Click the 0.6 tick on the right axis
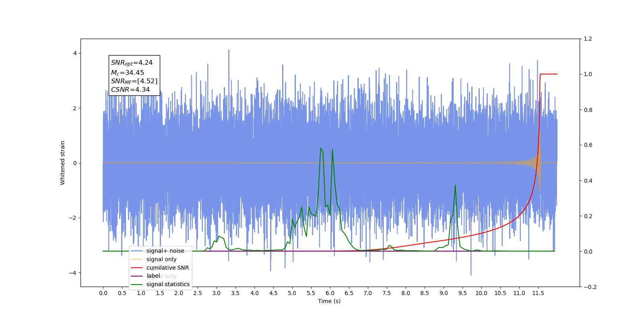Viewport: 644px width, 322px height. [588, 145]
